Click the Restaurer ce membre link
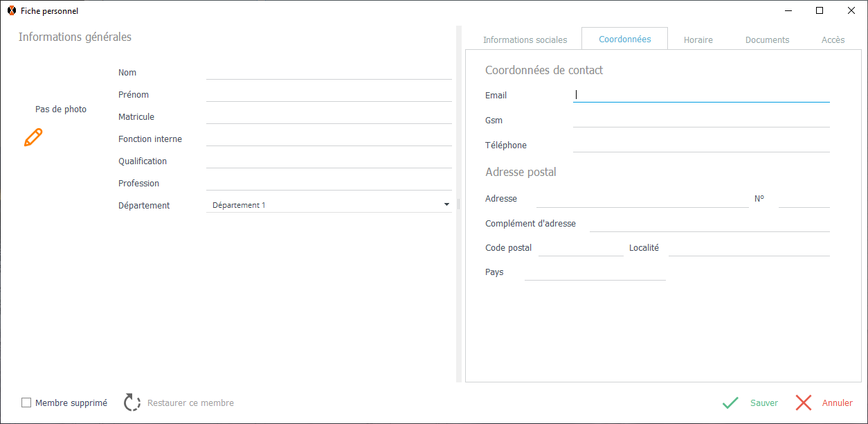 click(190, 403)
